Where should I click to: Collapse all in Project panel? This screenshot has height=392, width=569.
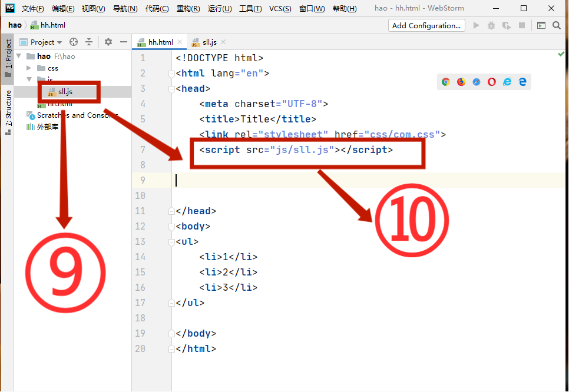[x=89, y=42]
